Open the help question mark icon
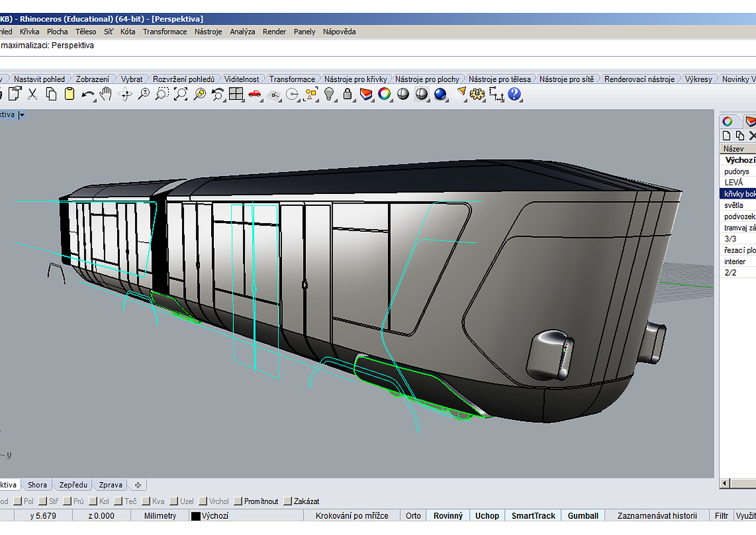 click(x=514, y=94)
